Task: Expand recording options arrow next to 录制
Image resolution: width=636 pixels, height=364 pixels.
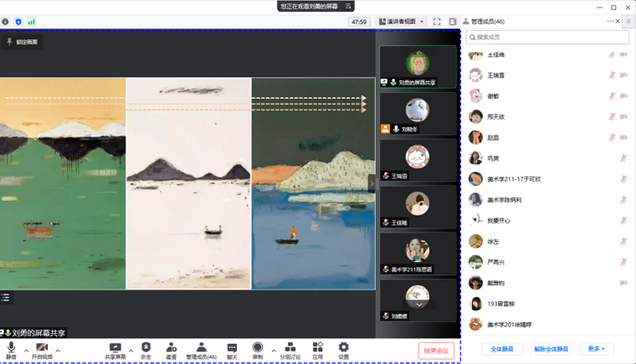Action: (x=274, y=351)
